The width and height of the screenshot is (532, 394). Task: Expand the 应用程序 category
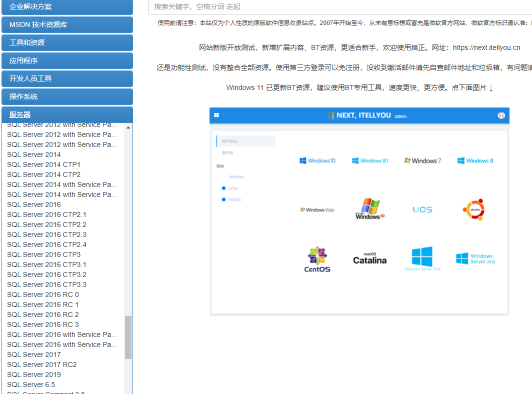[67, 60]
